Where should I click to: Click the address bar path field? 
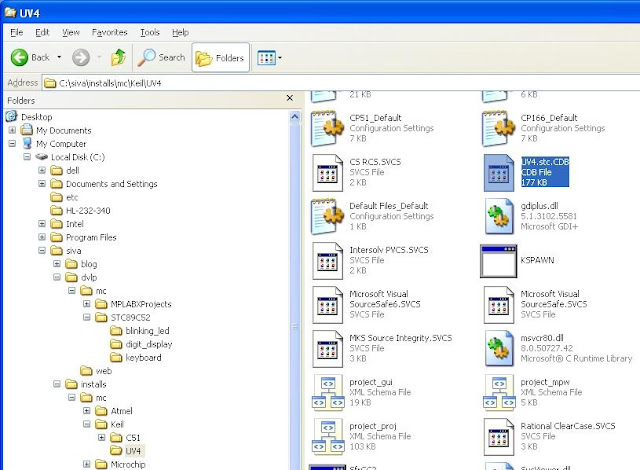(x=341, y=83)
